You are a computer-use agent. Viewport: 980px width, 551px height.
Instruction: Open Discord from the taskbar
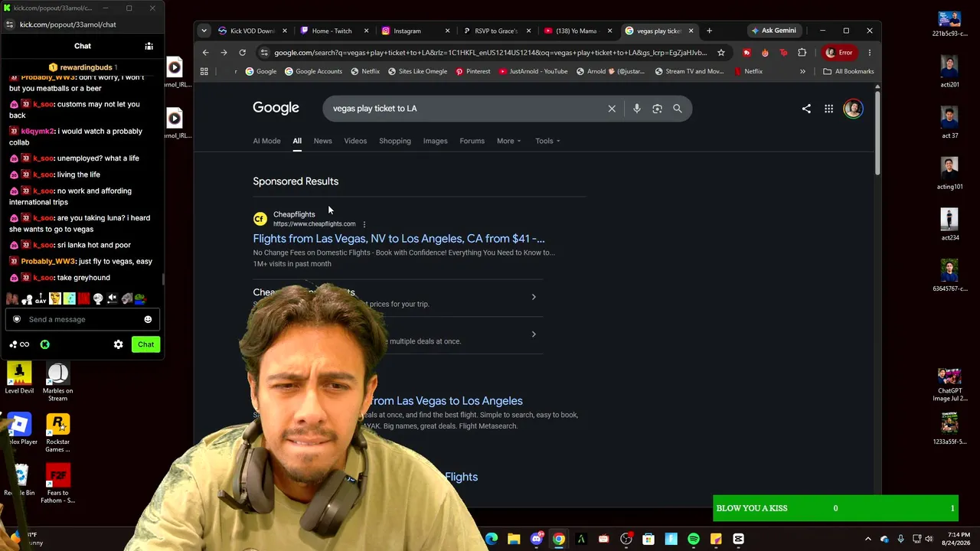pyautogui.click(x=537, y=540)
